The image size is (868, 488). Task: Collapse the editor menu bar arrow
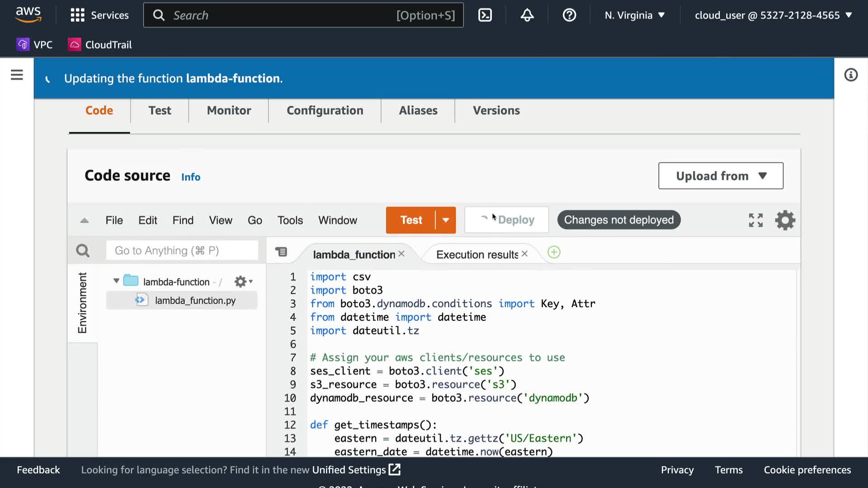coord(84,221)
